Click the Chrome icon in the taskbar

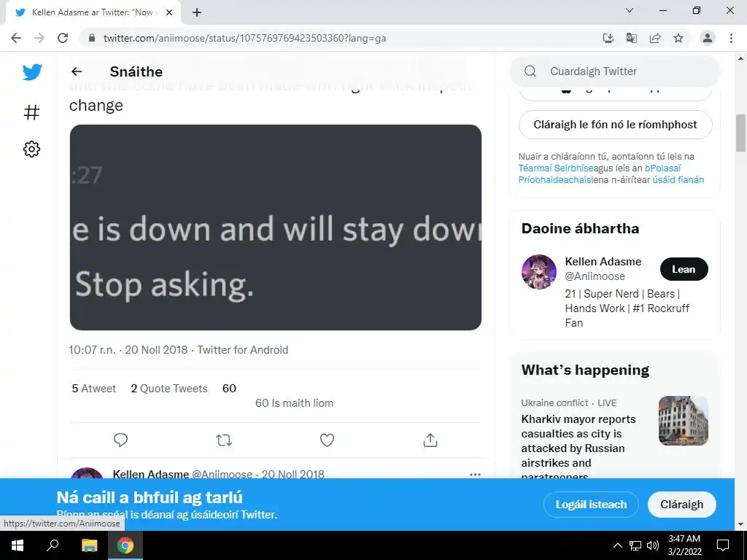tap(125, 545)
